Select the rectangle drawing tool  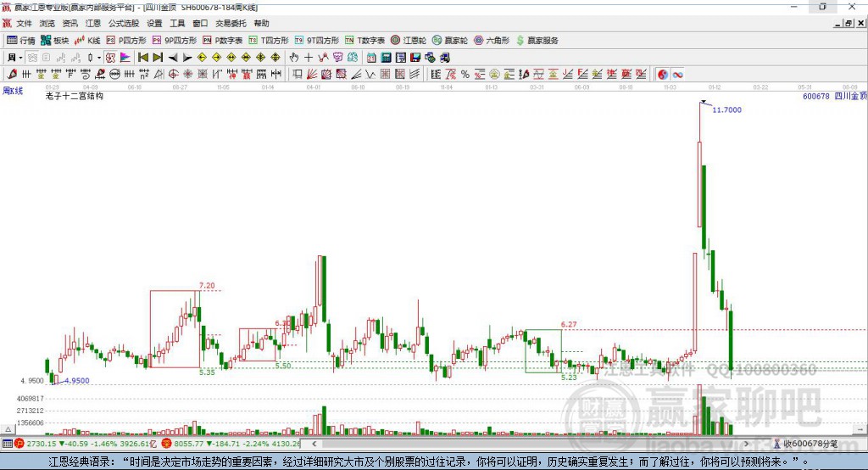(x=298, y=75)
